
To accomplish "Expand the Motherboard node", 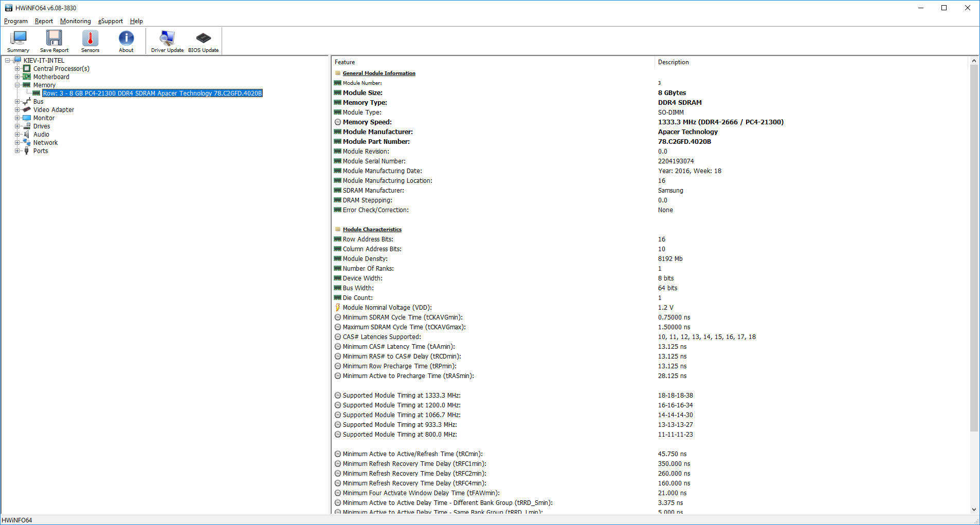I will (17, 77).
